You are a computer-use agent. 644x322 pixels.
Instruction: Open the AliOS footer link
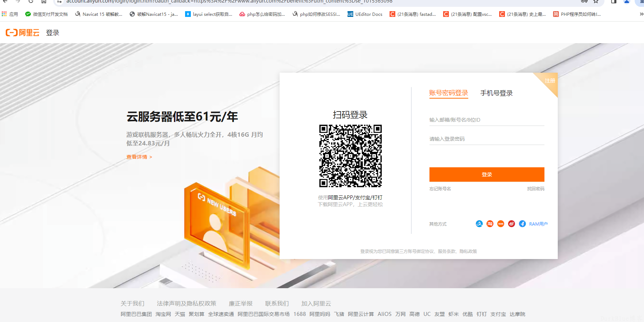click(x=385, y=314)
